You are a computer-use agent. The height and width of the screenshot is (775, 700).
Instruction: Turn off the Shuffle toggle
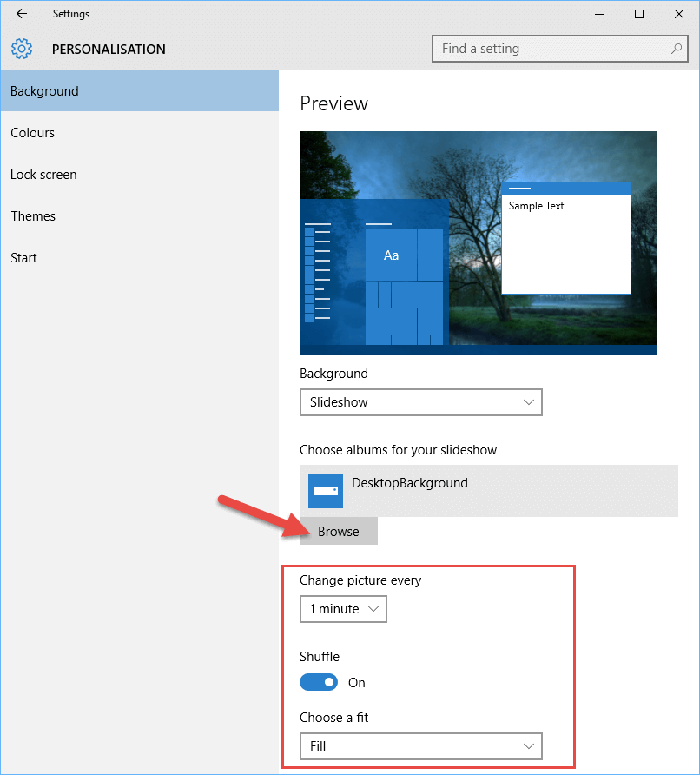click(x=319, y=683)
